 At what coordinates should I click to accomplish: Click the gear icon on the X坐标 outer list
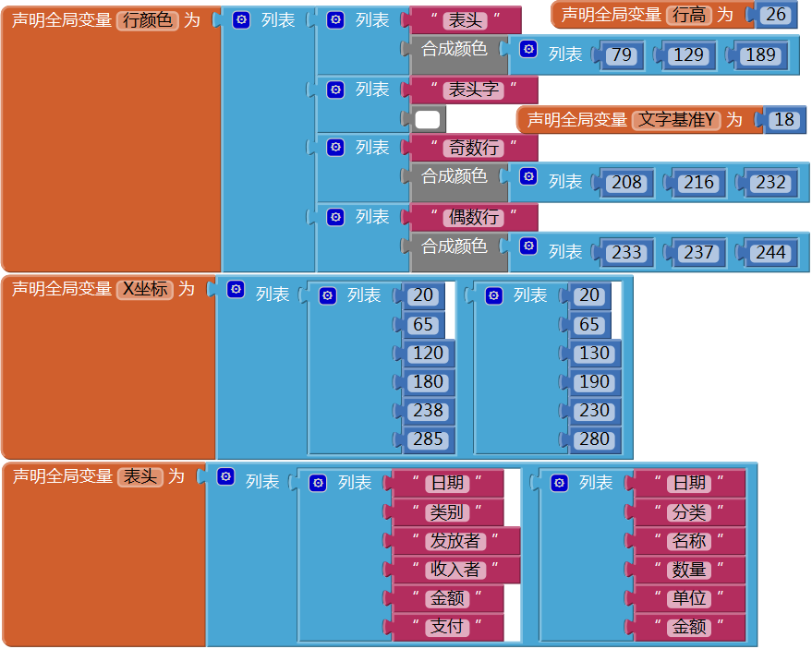pos(236,289)
